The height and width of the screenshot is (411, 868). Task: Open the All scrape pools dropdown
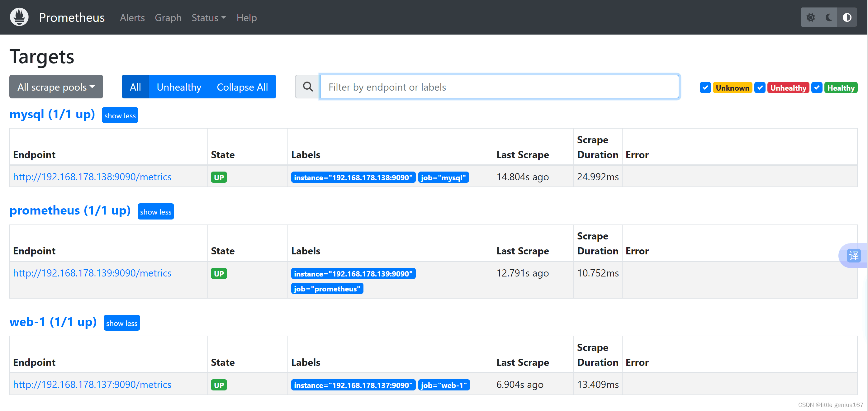(56, 87)
